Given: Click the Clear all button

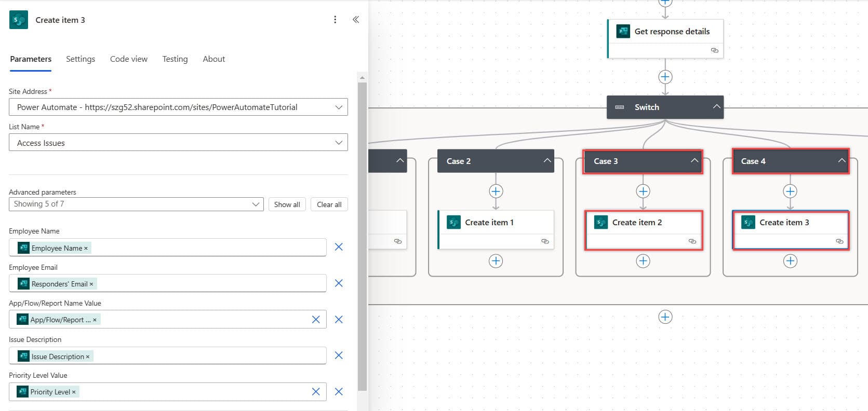Looking at the screenshot, I should 329,204.
